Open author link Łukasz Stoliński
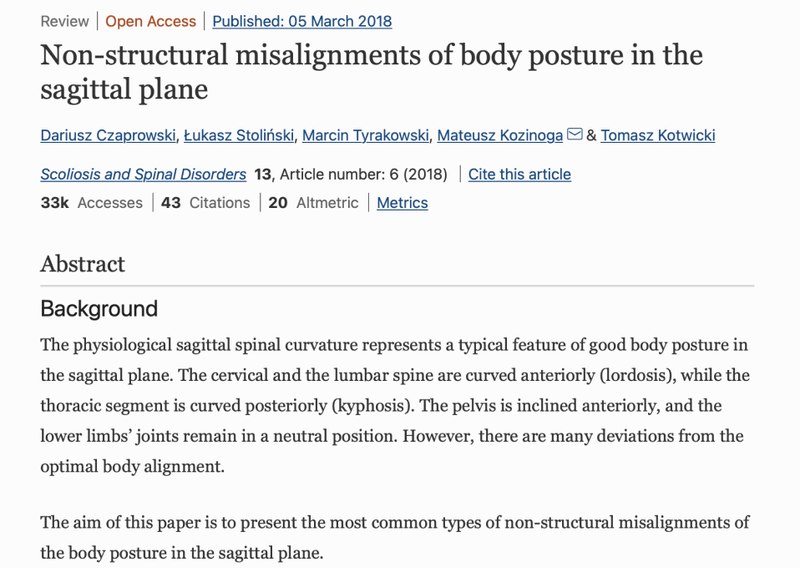The height and width of the screenshot is (568, 800). coord(239,135)
